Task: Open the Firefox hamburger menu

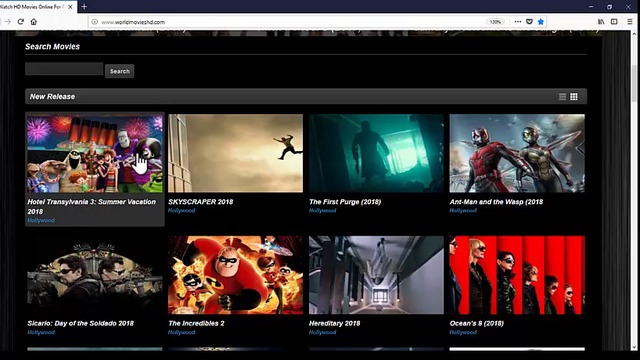Action: (x=630, y=22)
